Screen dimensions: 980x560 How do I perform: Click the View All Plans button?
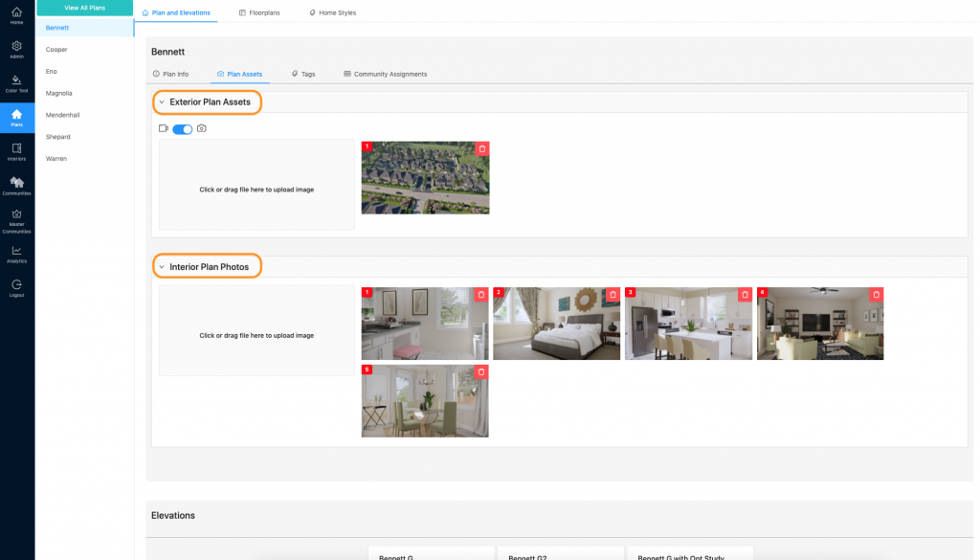pos(85,8)
